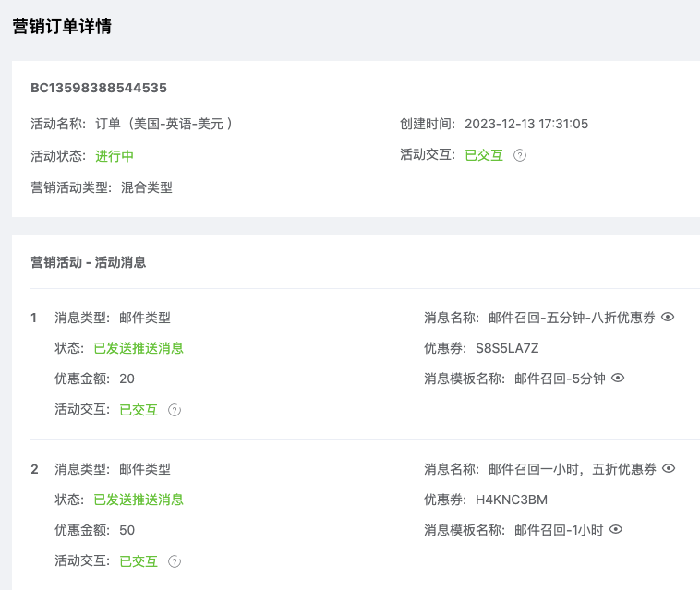700x590 pixels.
Task: Click coupon code S8S5LA7Z
Action: point(507,348)
